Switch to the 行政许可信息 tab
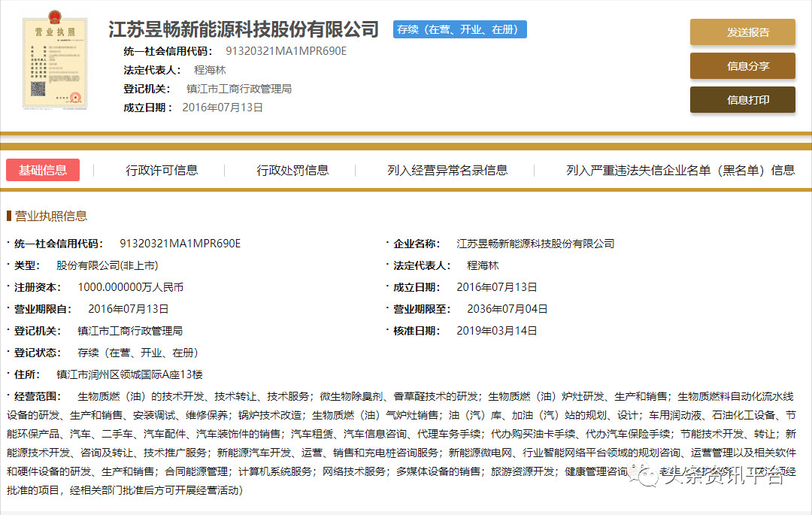Screen dimensions: 812x515 click(162, 170)
